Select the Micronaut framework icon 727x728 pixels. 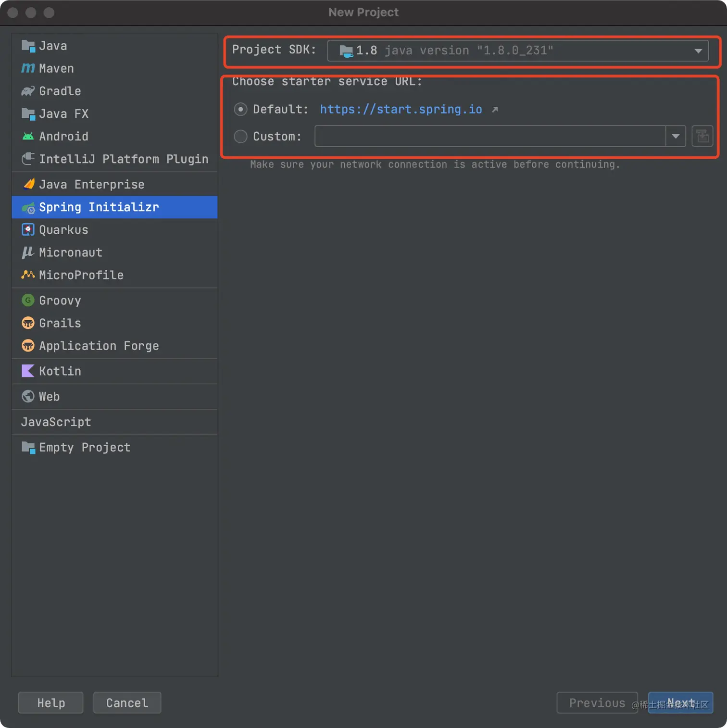(x=27, y=252)
